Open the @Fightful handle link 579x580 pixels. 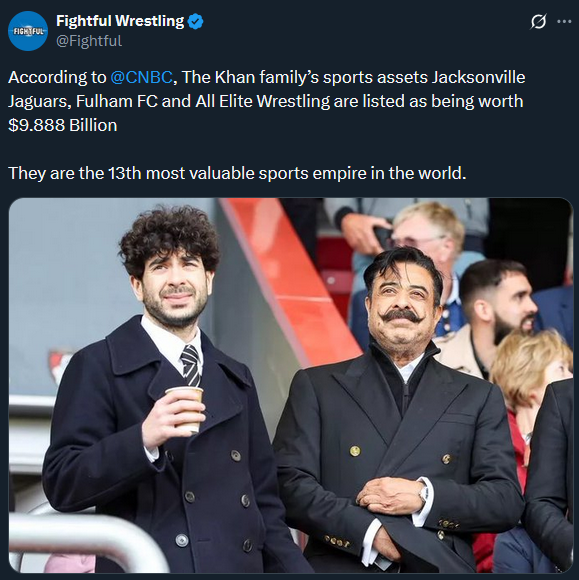point(89,41)
